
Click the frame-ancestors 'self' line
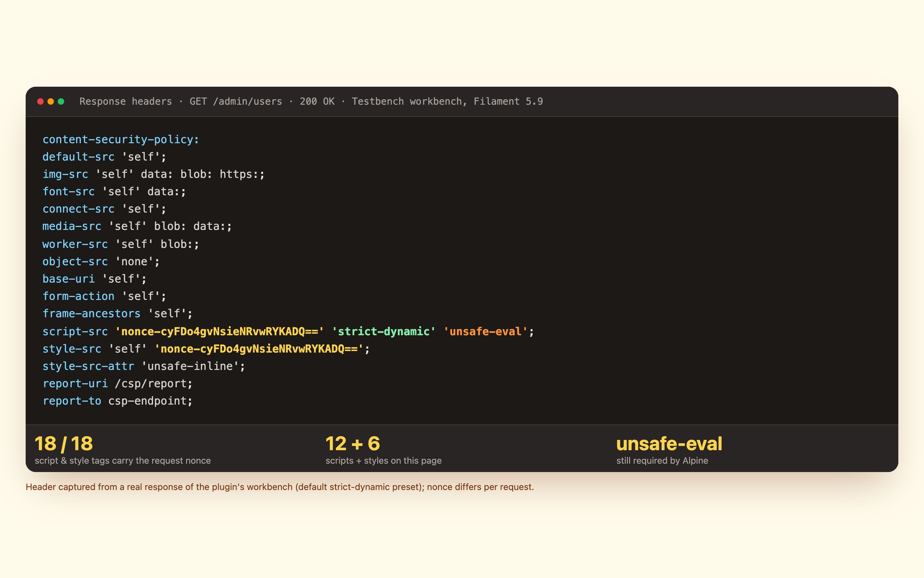(118, 313)
